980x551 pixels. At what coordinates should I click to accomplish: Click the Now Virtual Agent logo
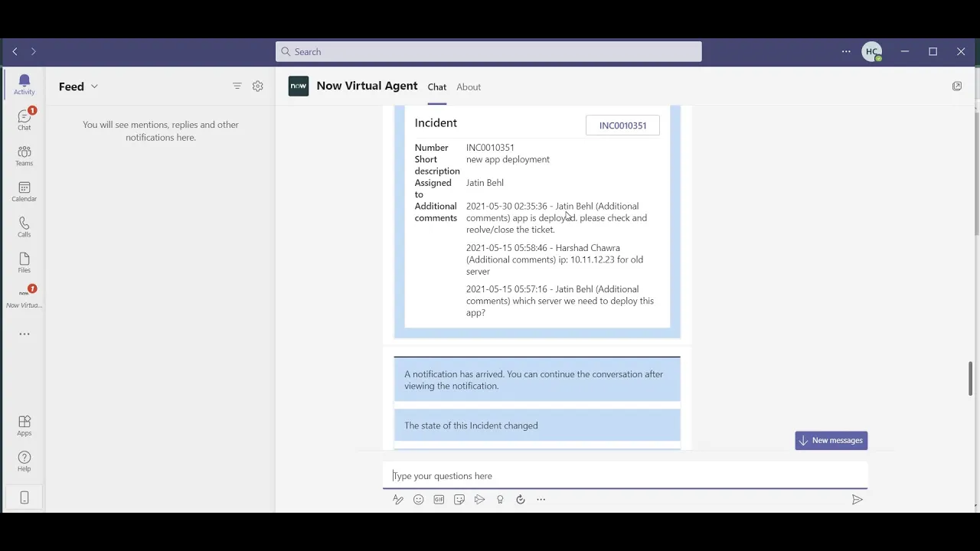299,86
